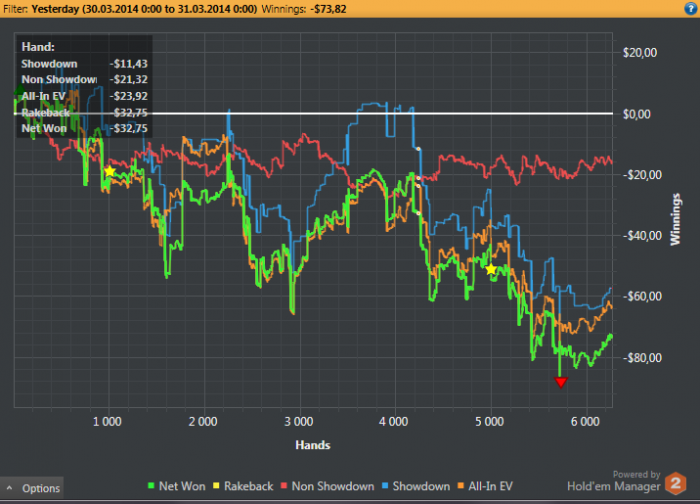Click the yellow star near 5 000 hands
The height and width of the screenshot is (504, 700).
pyautogui.click(x=491, y=269)
